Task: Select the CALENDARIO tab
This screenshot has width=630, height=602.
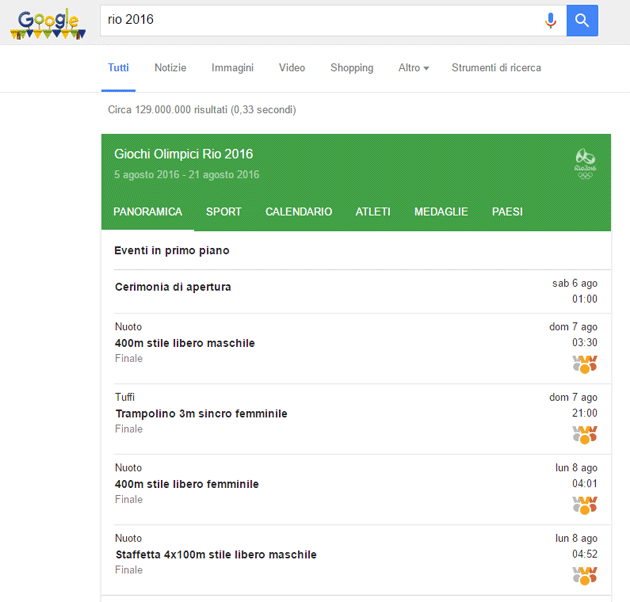Action: pos(298,212)
